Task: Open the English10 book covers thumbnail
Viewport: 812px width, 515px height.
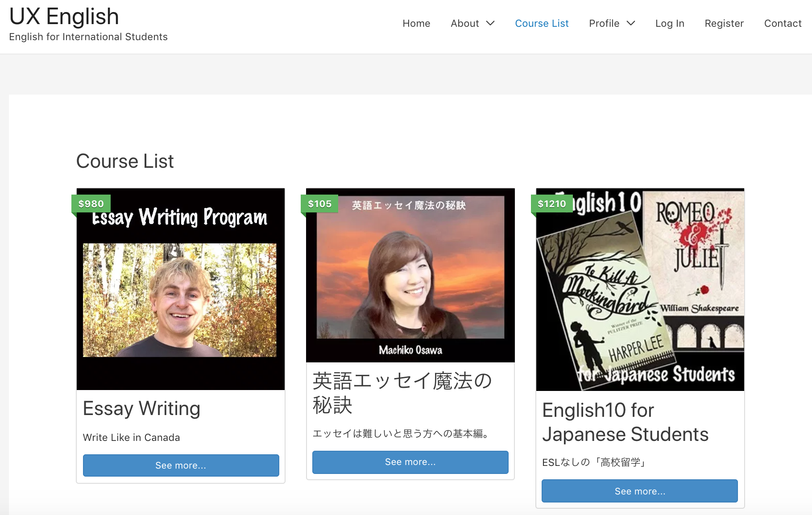Action: point(640,290)
